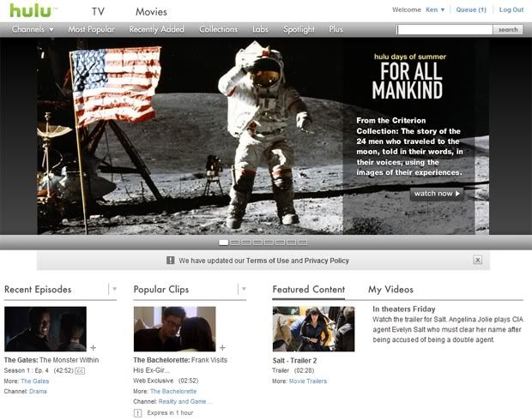Click the 'We have updated our Terms of Use' text

point(234,261)
